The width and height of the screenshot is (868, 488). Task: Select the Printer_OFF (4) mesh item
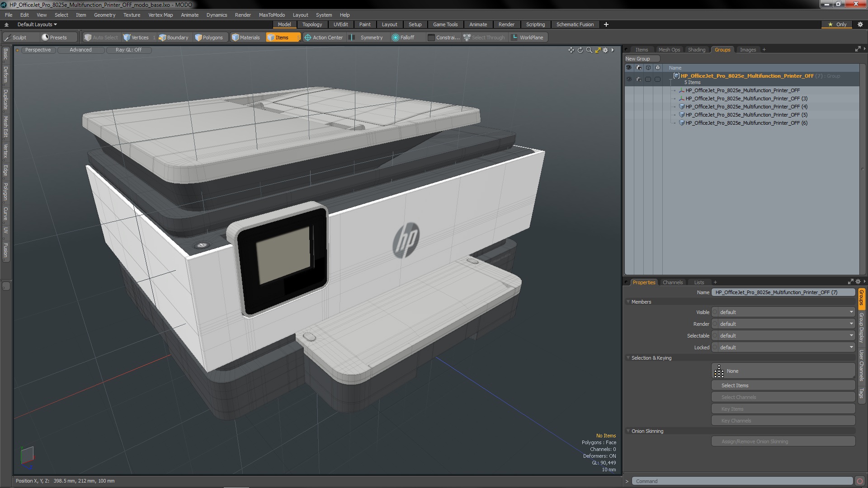click(x=746, y=107)
